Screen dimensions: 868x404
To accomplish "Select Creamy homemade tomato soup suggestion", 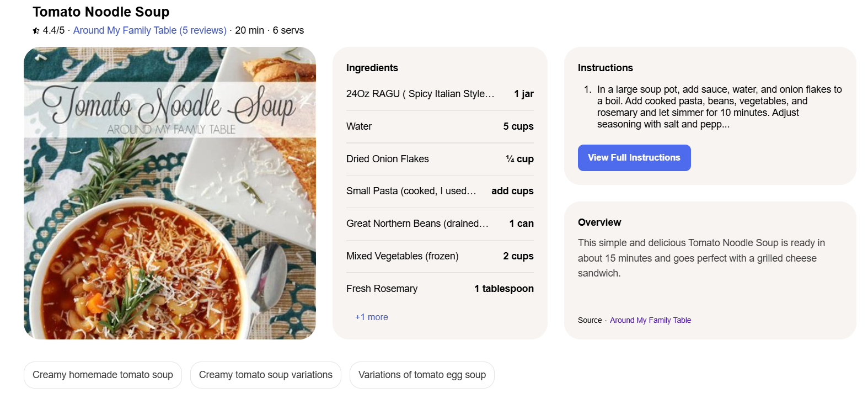I will [x=103, y=375].
